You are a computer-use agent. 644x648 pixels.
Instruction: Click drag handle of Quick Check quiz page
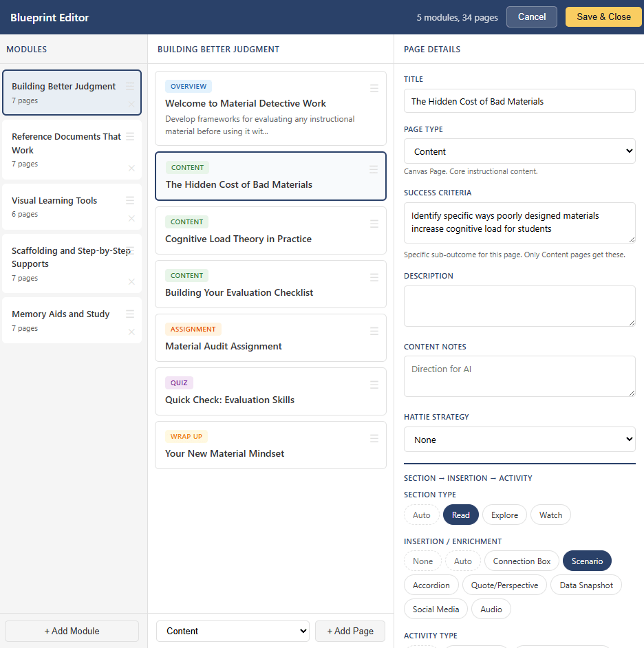(374, 385)
